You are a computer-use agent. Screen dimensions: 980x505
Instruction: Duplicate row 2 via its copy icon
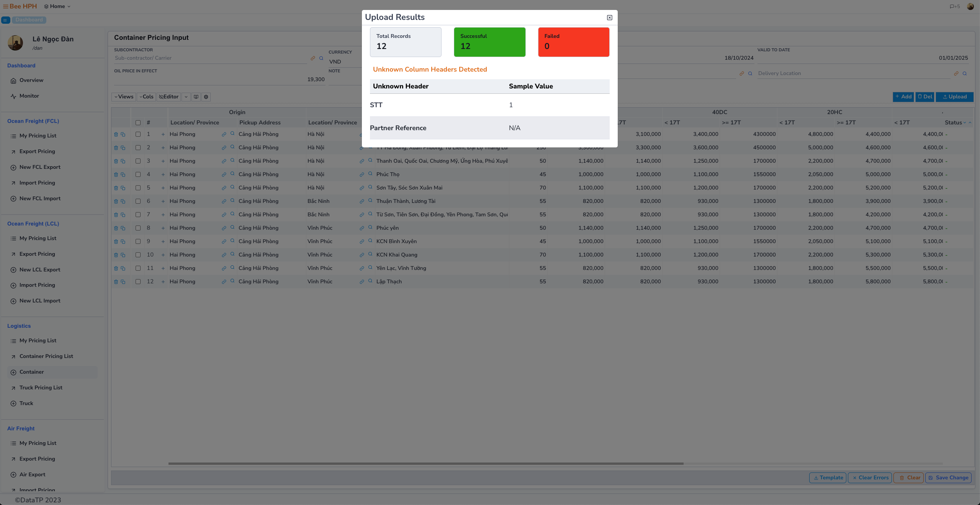(x=123, y=148)
